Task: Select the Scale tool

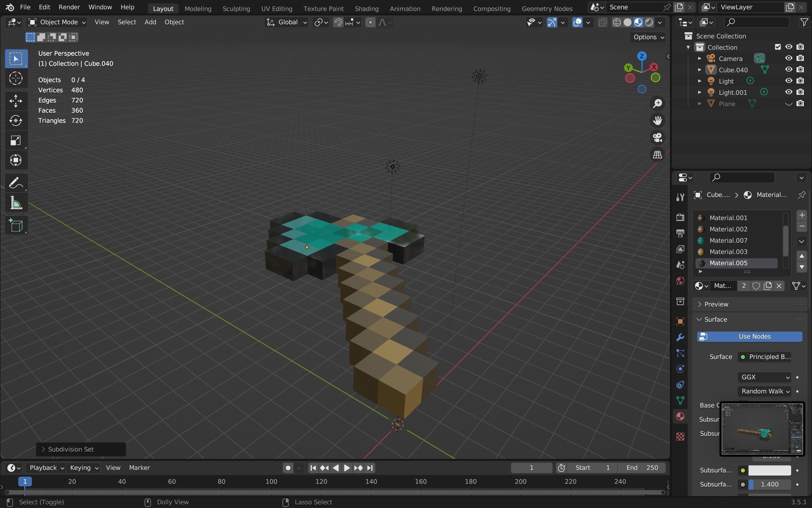Action: (16, 140)
